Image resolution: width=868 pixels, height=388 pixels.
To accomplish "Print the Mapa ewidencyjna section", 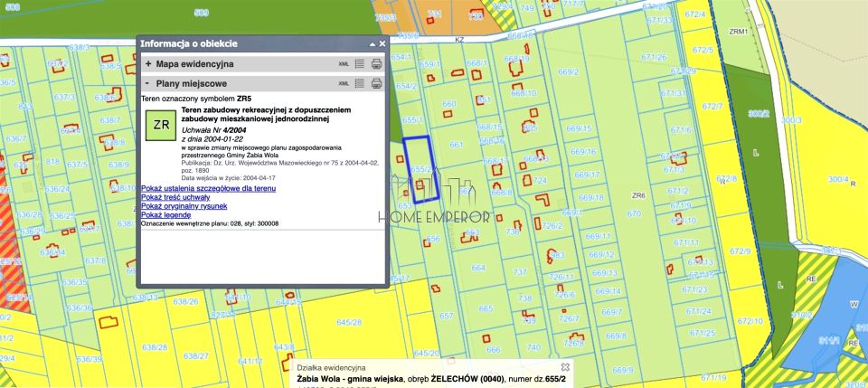I will click(x=376, y=64).
